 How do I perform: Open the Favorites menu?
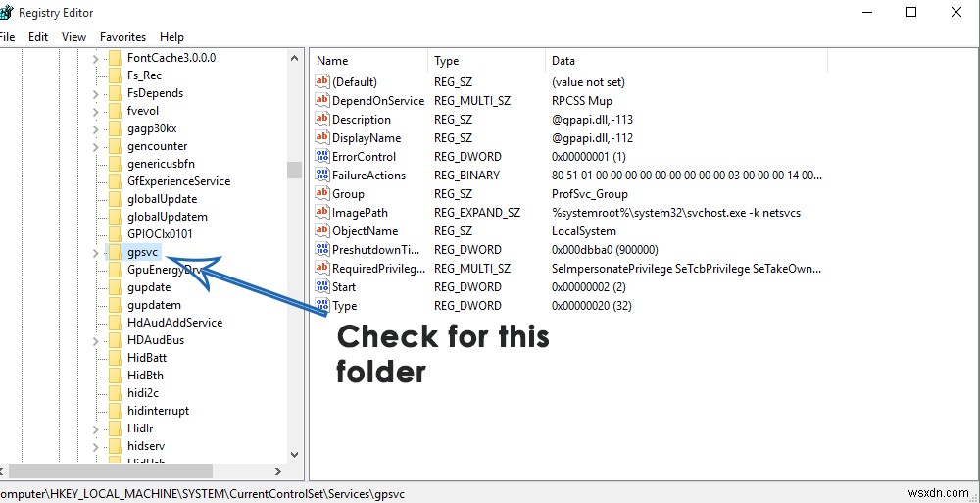123,37
